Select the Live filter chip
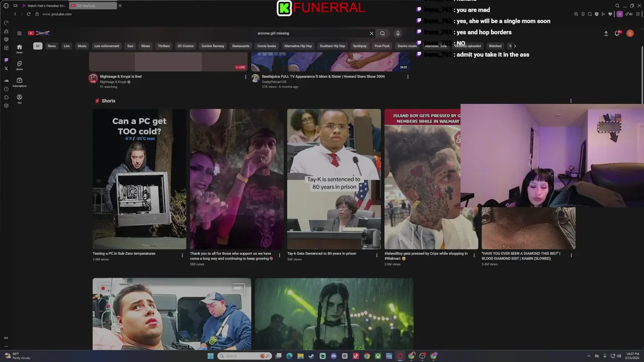 66,46
